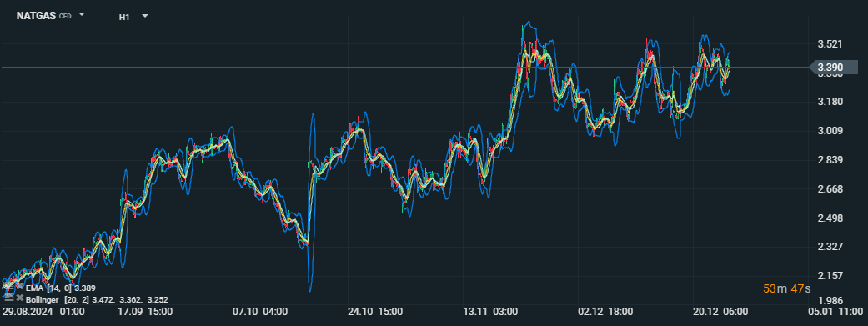The image size is (868, 326).
Task: Click the 29.08.2024 01:00 time axis label
Action: pyautogui.click(x=43, y=312)
